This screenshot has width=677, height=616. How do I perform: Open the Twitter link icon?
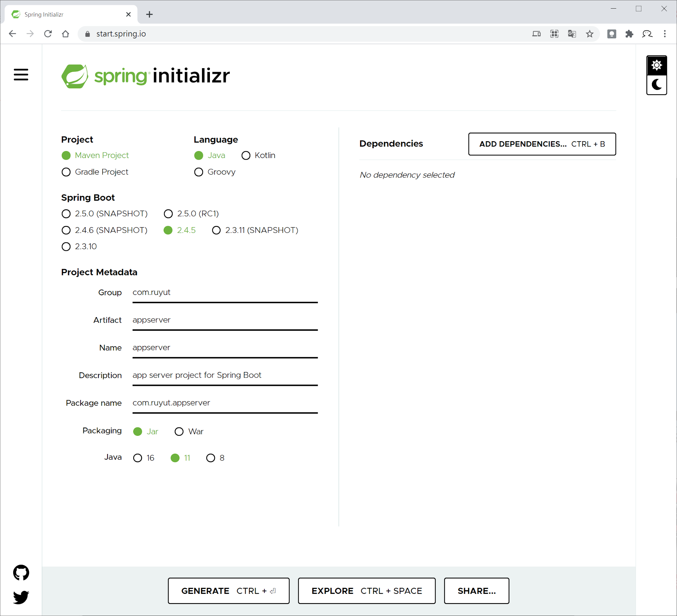coord(21,597)
